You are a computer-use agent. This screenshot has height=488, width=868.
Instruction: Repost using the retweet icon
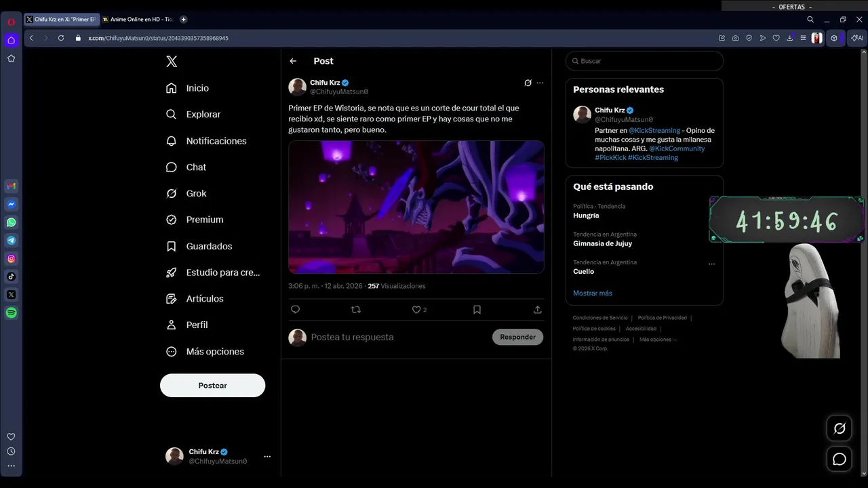(x=355, y=310)
